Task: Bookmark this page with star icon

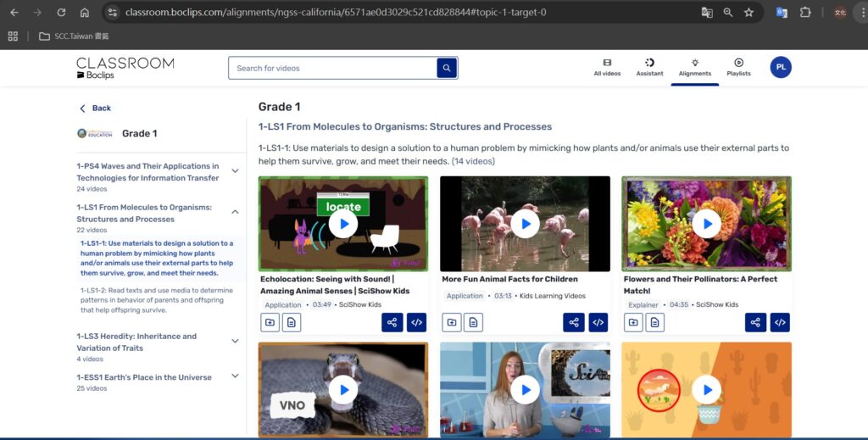Action: 748,13
